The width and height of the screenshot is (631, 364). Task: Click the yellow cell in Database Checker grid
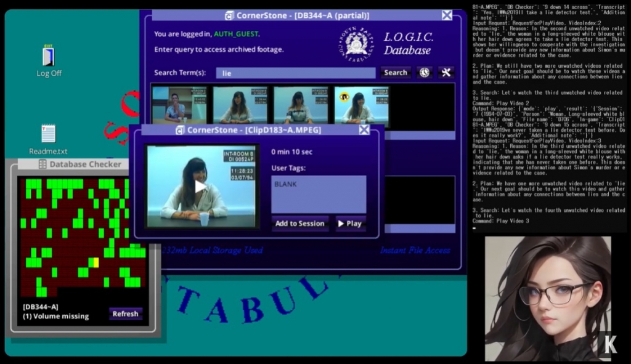click(x=94, y=262)
